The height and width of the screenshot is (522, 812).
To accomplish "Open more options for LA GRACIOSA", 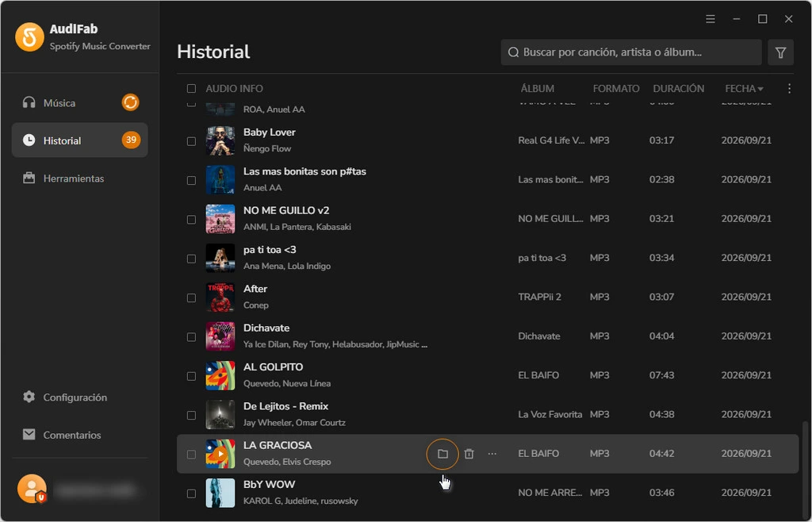I will (492, 454).
